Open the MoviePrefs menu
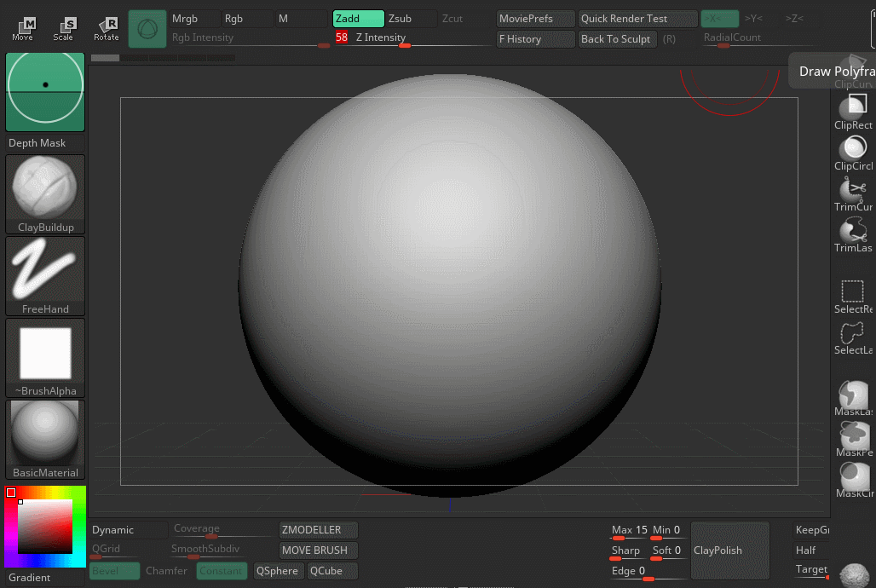The width and height of the screenshot is (876, 588). pyautogui.click(x=535, y=19)
